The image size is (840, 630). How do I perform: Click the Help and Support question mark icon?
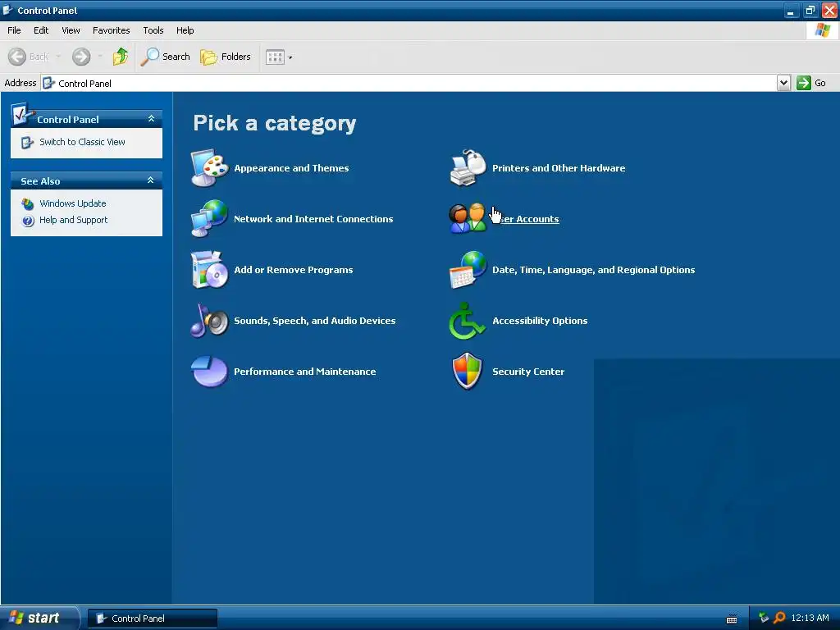[28, 221]
